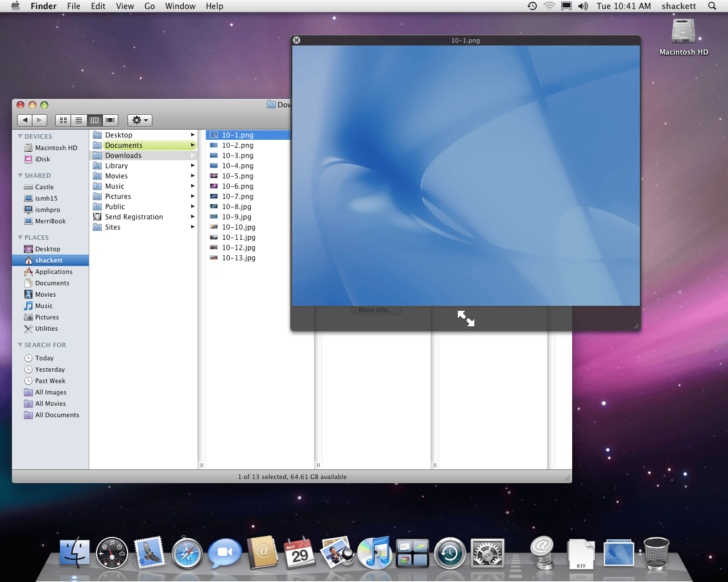Launch Safari compass icon in Dock

click(x=187, y=553)
